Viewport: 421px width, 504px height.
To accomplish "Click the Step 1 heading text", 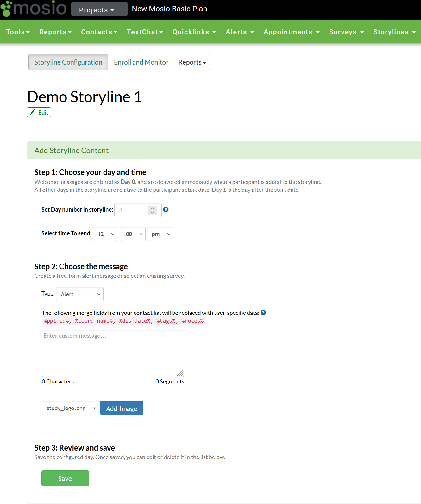I will point(90,172).
